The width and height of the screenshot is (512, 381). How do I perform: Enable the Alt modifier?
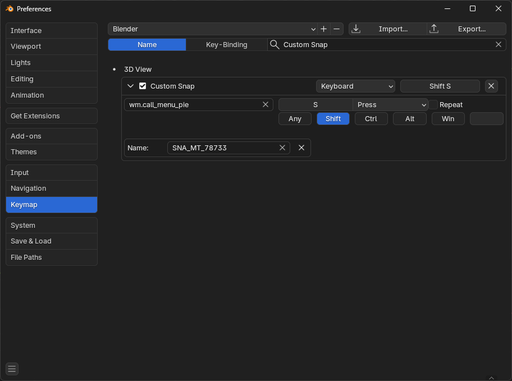pyautogui.click(x=410, y=119)
